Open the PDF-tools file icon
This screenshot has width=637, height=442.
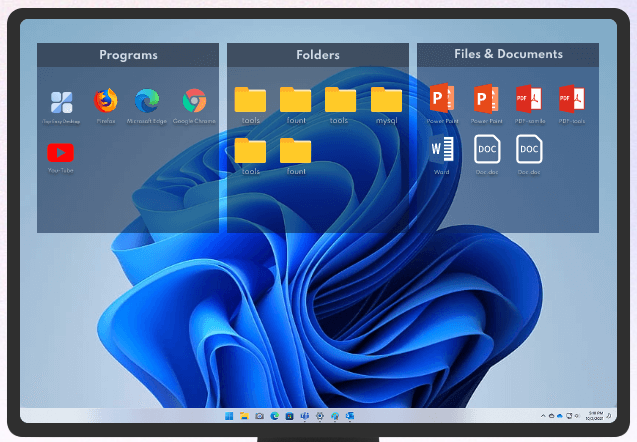[x=572, y=99]
